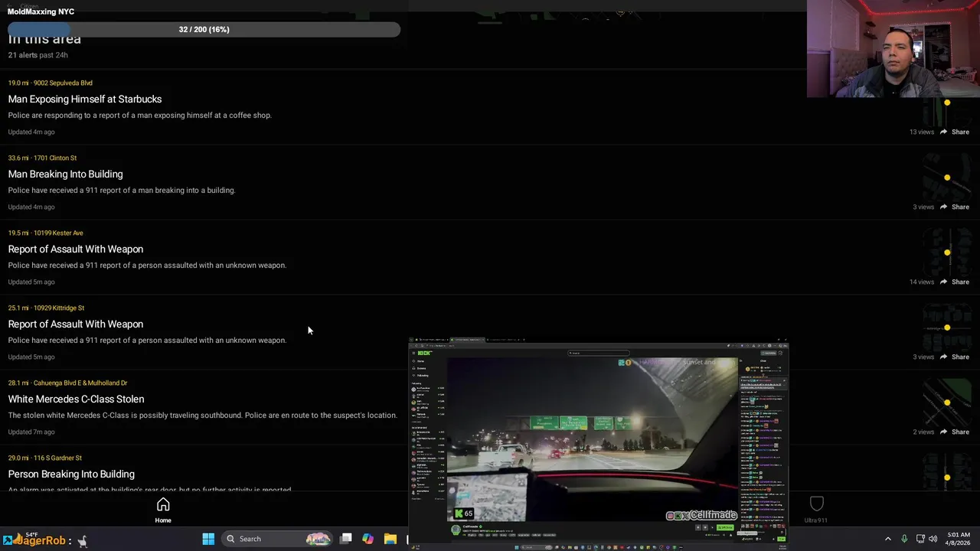This screenshot has width=980, height=551.
Task: Open the White Mercedes C-Class Stolen alert
Action: (x=76, y=399)
